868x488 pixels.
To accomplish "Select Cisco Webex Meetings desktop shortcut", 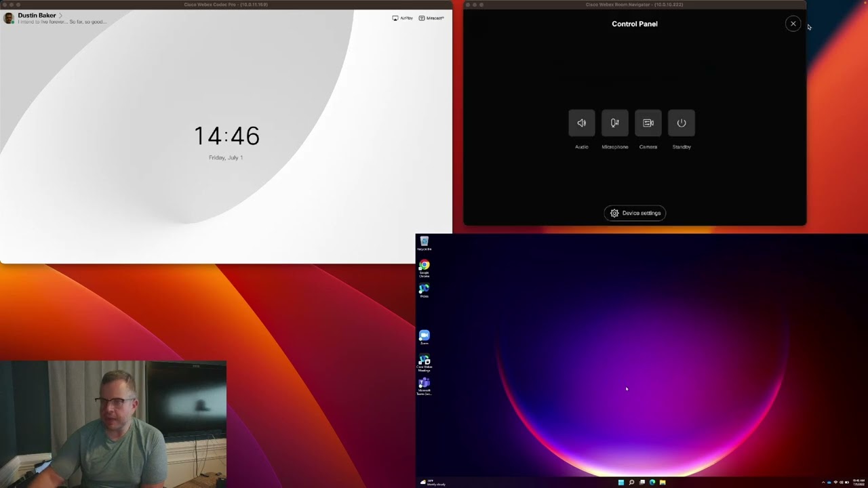I will (x=424, y=363).
